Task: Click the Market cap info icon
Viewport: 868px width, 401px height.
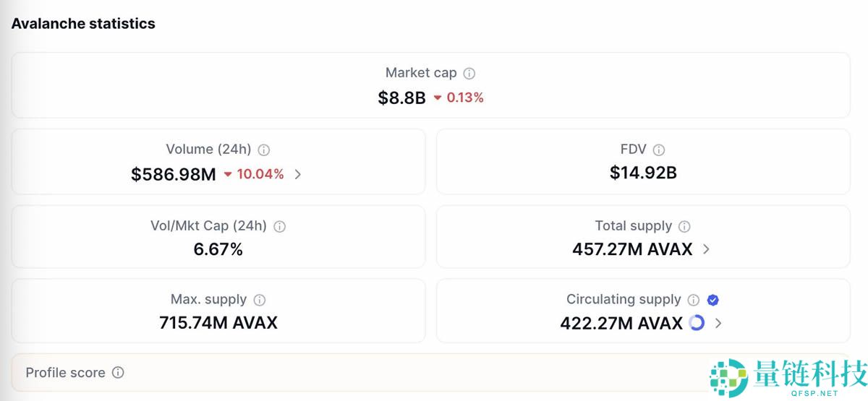Action: 469,73
